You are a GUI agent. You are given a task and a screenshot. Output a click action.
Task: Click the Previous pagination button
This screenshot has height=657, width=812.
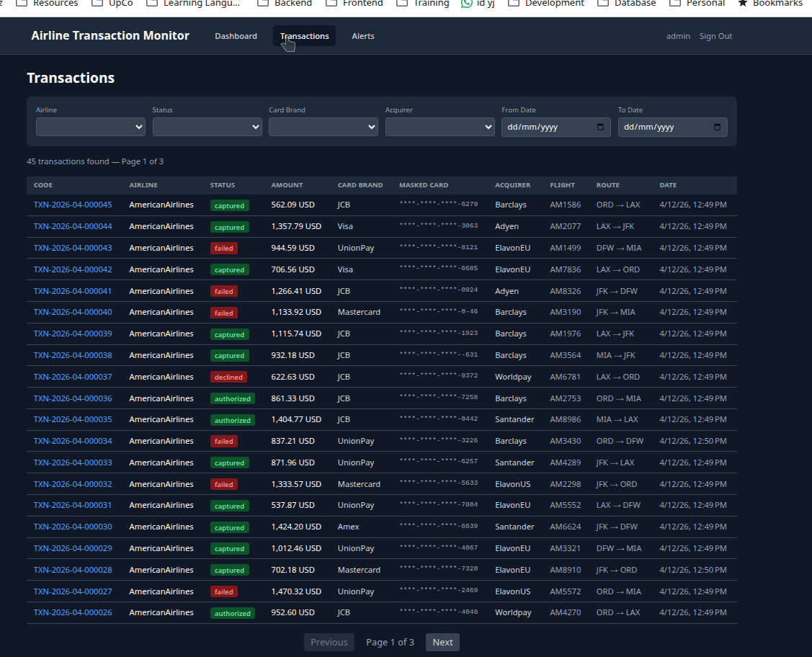(329, 642)
